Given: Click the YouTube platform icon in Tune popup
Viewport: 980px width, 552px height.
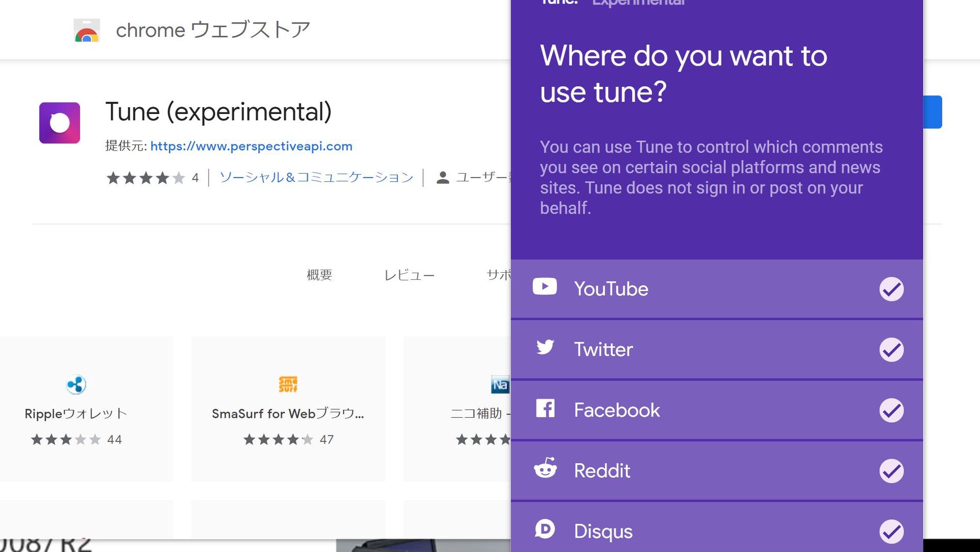Looking at the screenshot, I should click(544, 287).
